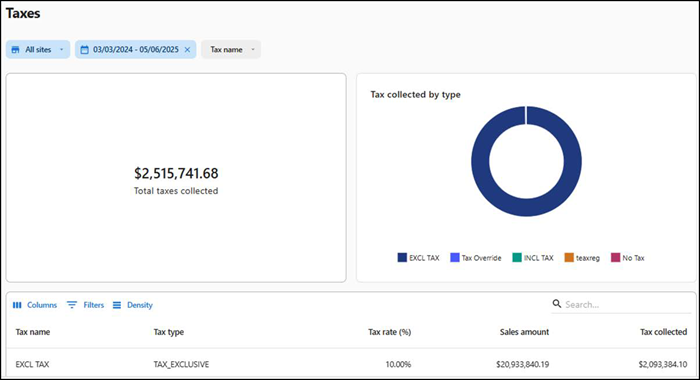The width and height of the screenshot is (700, 380).
Task: Click the calendar icon in date filter
Action: pyautogui.click(x=84, y=50)
